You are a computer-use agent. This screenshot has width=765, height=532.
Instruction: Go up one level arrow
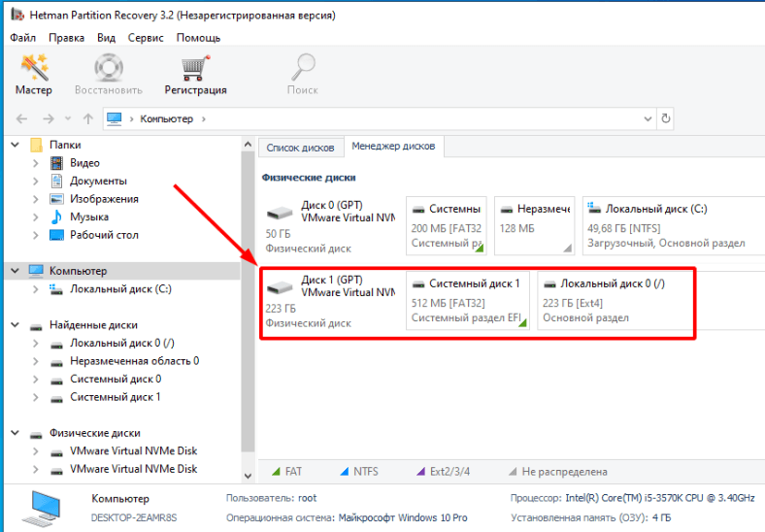tap(87, 118)
